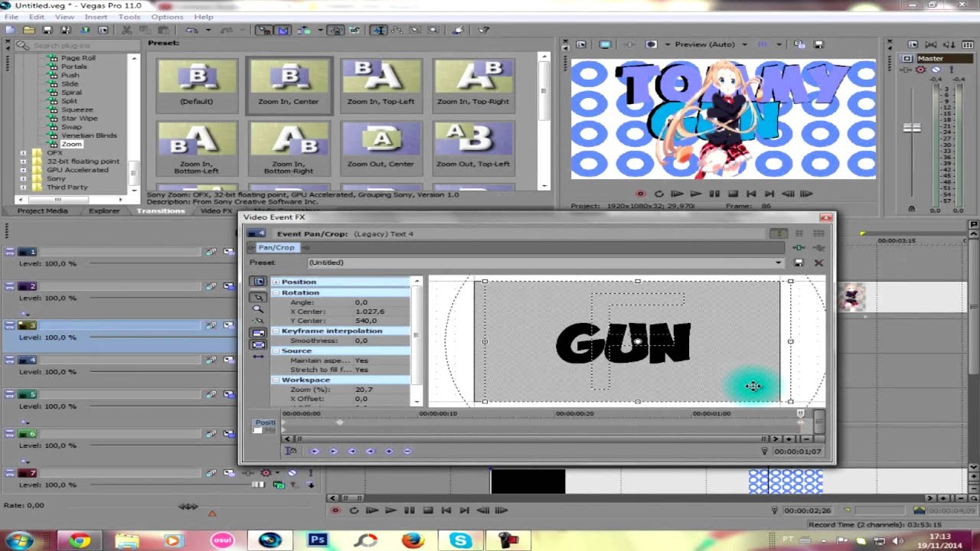Open Google Chrome from the taskbar
This screenshot has height=551, width=980.
coord(79,540)
